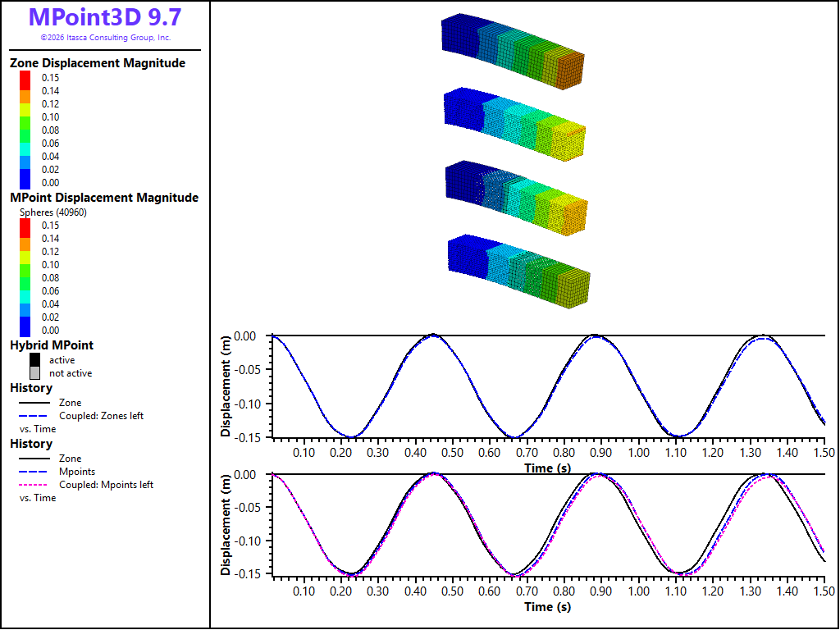Click the 'Coupled: Zones left' legend entry
Viewport: 840px width, 630px height.
[x=101, y=416]
